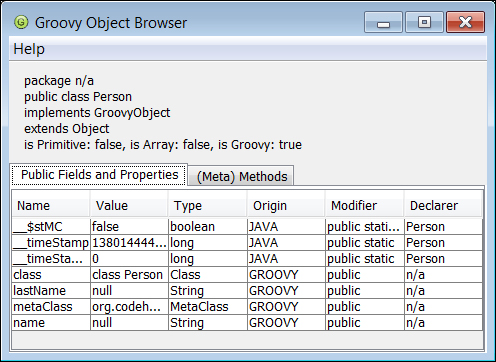Click String type in the name row
Viewport: 496px width, 362px height.
(x=208, y=323)
